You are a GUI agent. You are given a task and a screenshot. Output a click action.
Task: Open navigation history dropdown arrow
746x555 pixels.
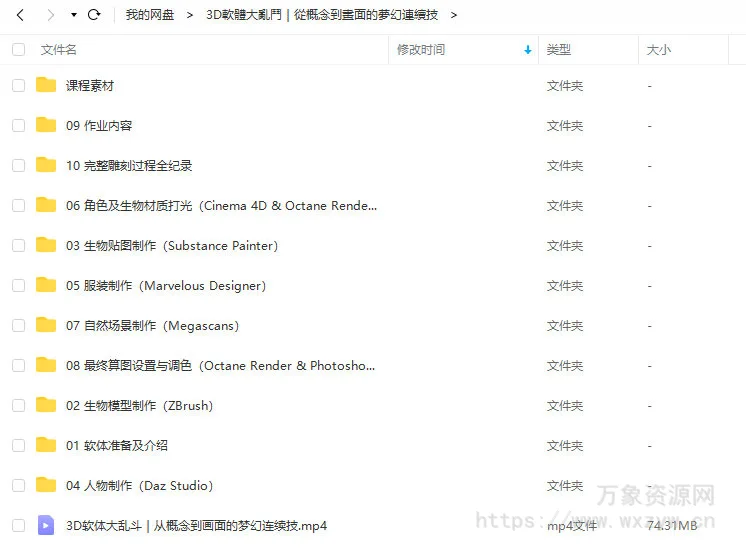tap(73, 15)
